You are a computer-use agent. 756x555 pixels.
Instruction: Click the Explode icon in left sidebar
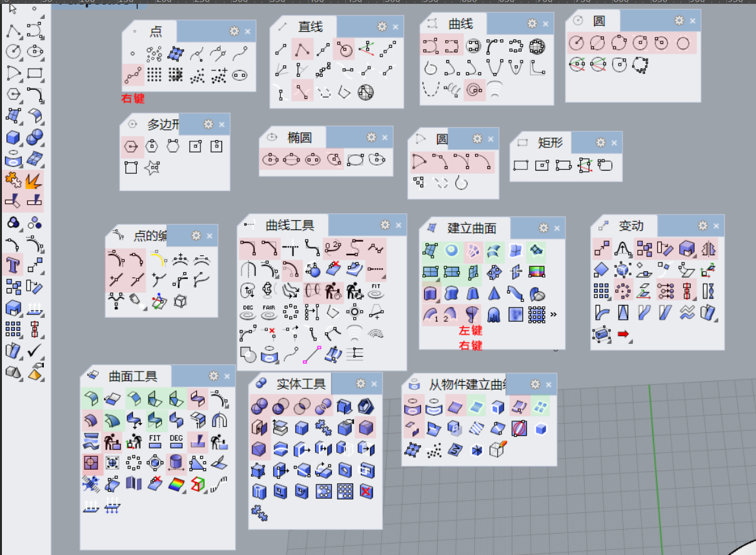pyautogui.click(x=34, y=180)
